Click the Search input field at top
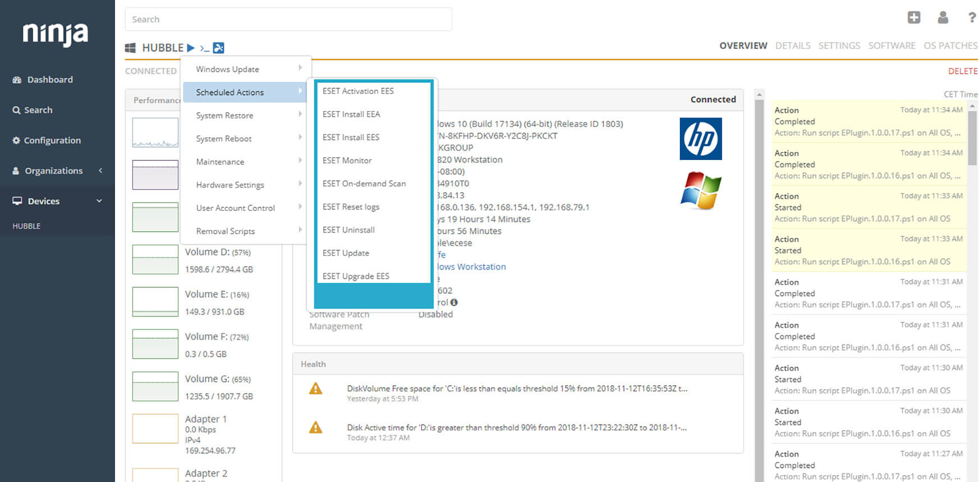The width and height of the screenshot is (980, 482). click(x=288, y=20)
